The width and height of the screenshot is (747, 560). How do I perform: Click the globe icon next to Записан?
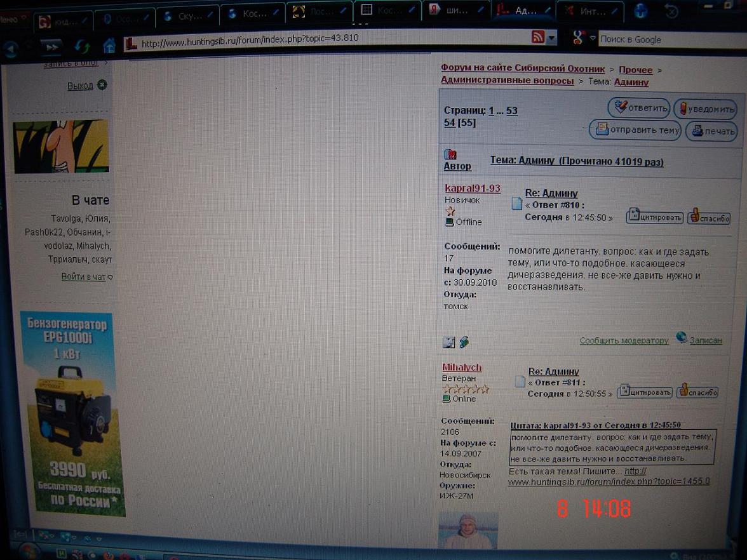pyautogui.click(x=681, y=338)
